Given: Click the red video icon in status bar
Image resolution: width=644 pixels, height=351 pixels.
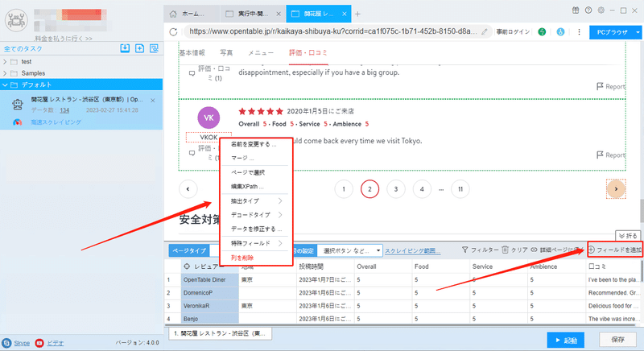Looking at the screenshot, I should coord(39,343).
